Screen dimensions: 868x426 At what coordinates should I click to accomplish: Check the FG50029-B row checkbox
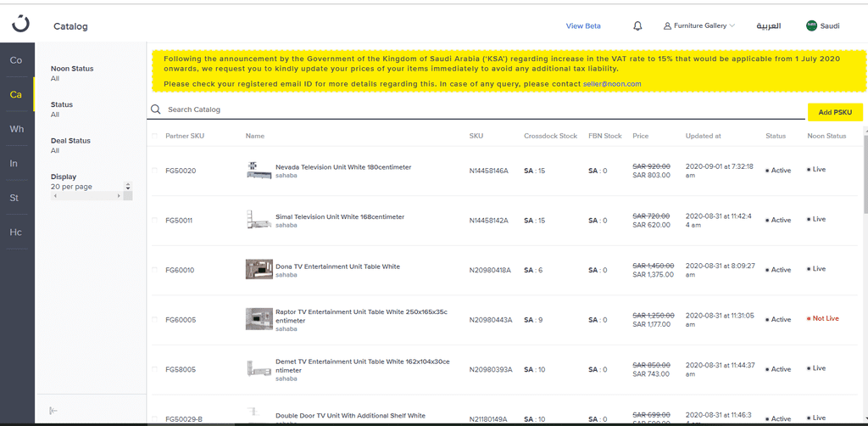154,419
